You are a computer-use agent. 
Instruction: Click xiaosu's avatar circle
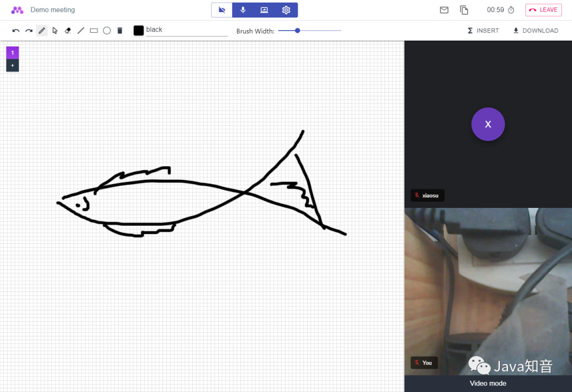[488, 124]
